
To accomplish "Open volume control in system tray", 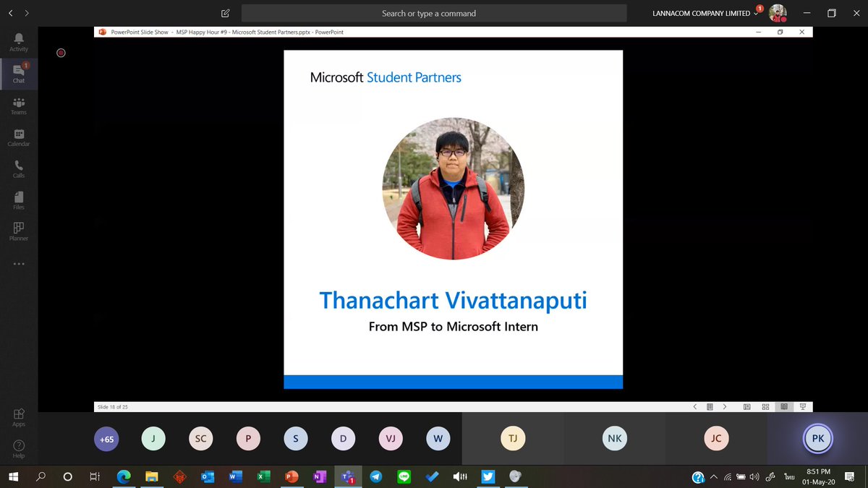I will pos(754,476).
